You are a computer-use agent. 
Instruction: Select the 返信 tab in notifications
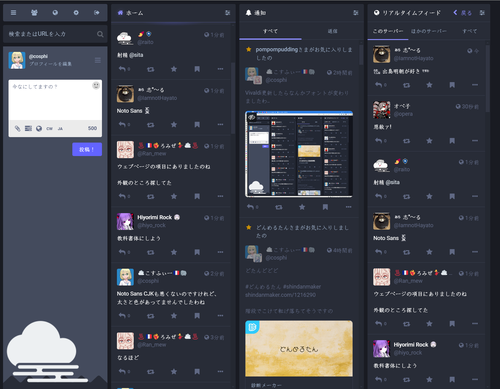(332, 31)
